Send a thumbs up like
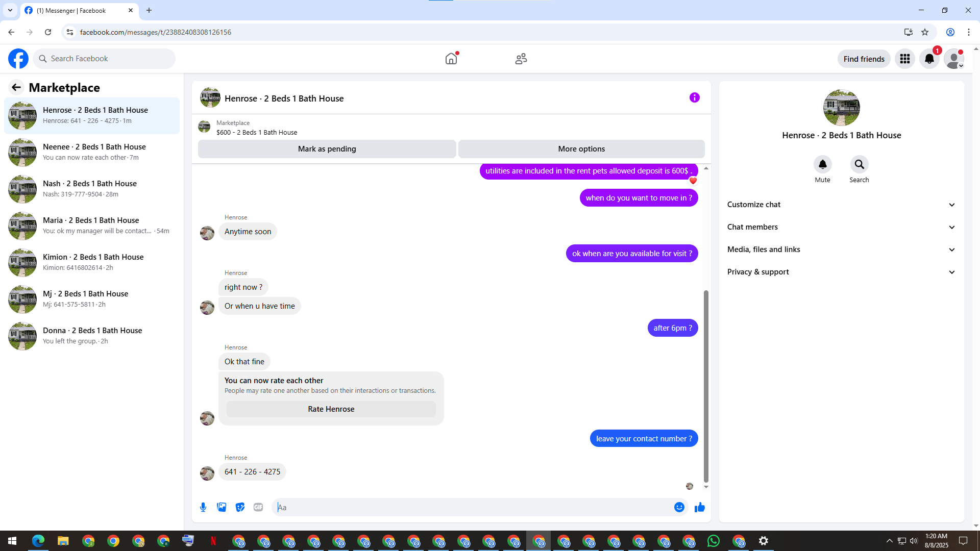 tap(700, 507)
